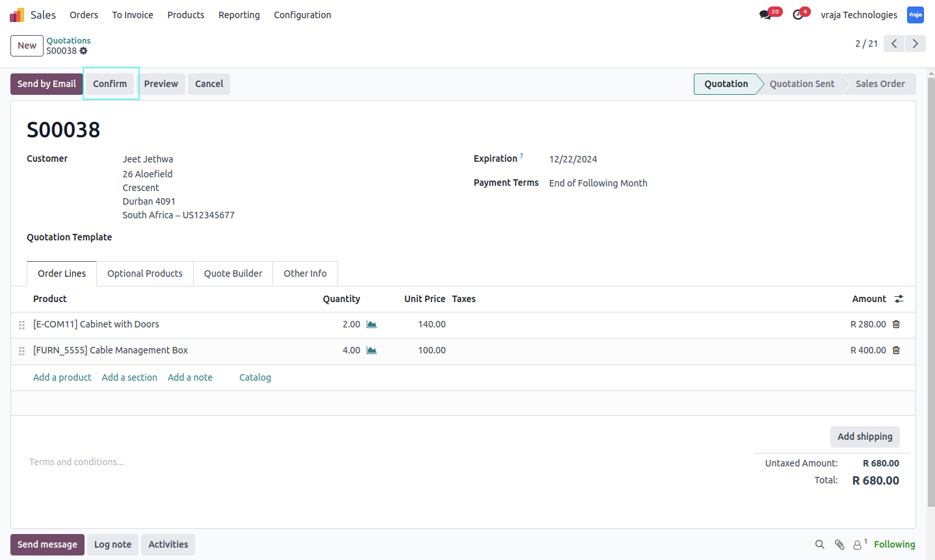This screenshot has height=560, width=935.
Task: Open the column options adjust icon
Action: (899, 299)
